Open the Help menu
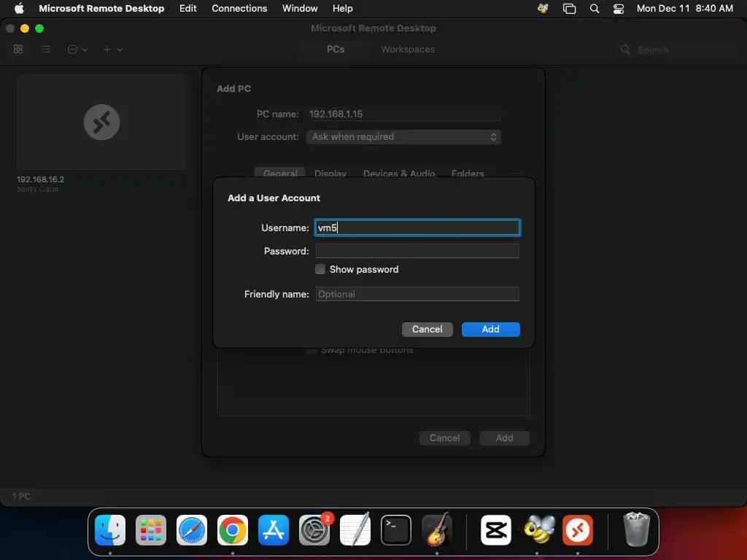Image resolution: width=747 pixels, height=560 pixels. pyautogui.click(x=343, y=8)
